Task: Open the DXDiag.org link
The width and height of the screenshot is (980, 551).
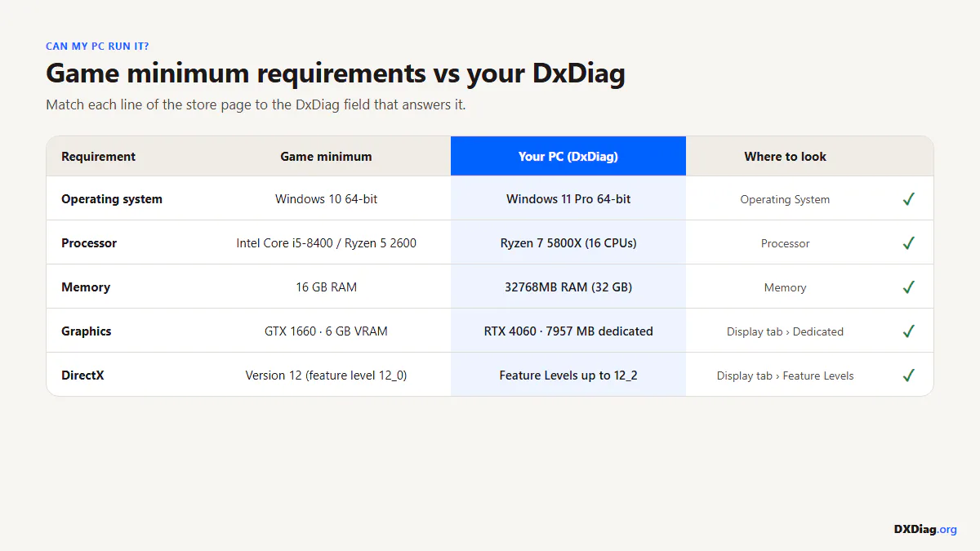Action: click(925, 529)
